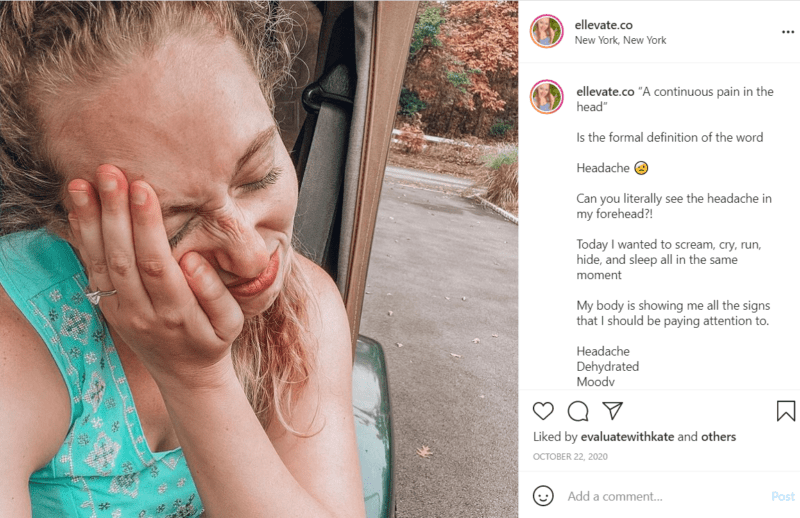
Task: Like the post with the heart icon
Action: pyautogui.click(x=543, y=411)
